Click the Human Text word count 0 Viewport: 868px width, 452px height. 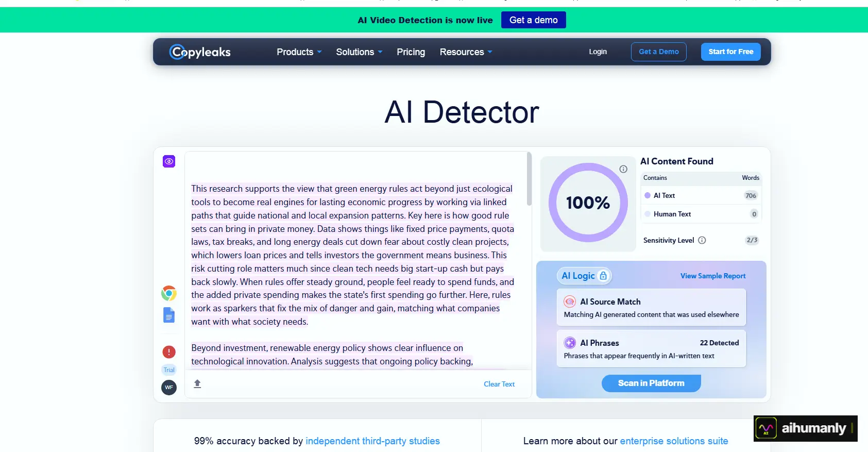click(x=754, y=214)
